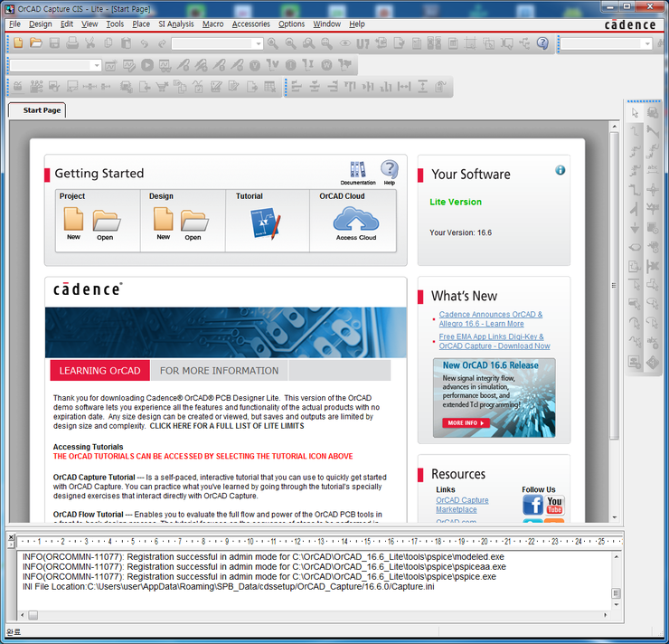Click the Annotate U? toolbar icon
The width and height of the screenshot is (669, 644).
(x=363, y=43)
